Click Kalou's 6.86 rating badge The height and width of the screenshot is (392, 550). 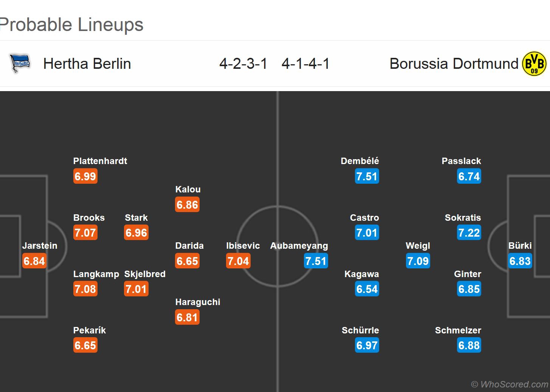click(187, 205)
